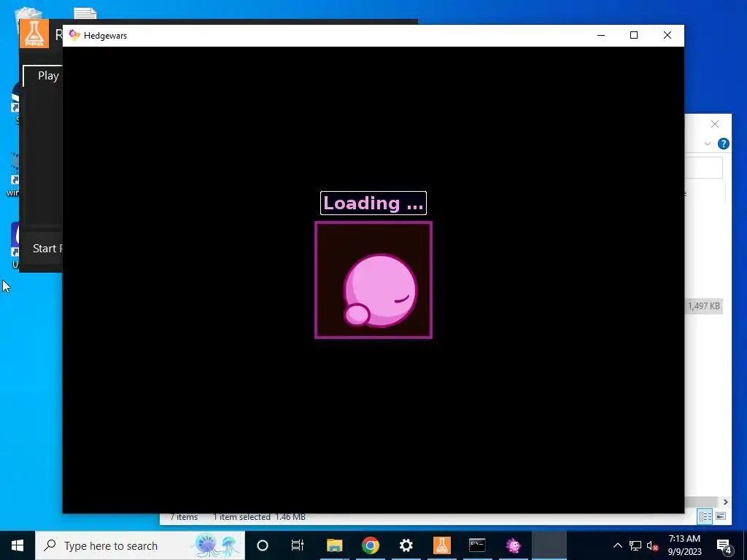Expand the File Explorer ribbon chevron
747x560 pixels.
click(x=708, y=144)
